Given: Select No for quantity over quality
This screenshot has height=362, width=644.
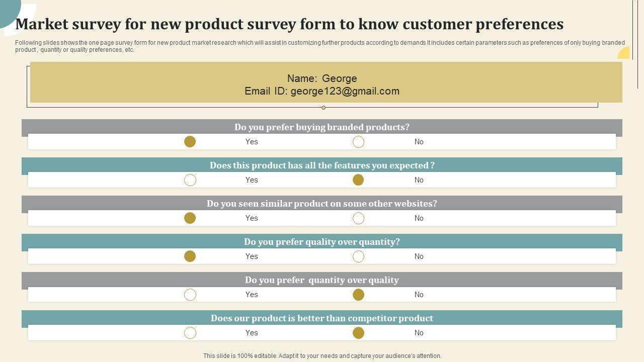Looking at the screenshot, I should 358,295.
